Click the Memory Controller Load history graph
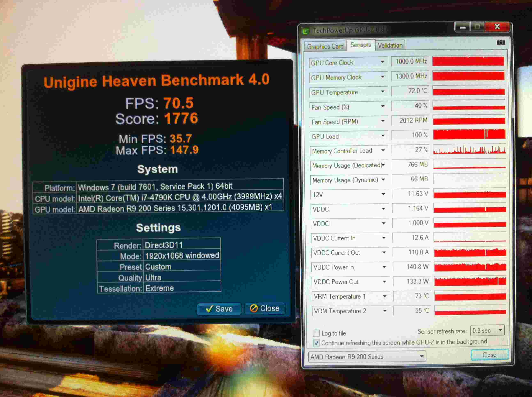Image resolution: width=532 pixels, height=397 pixels. click(469, 149)
